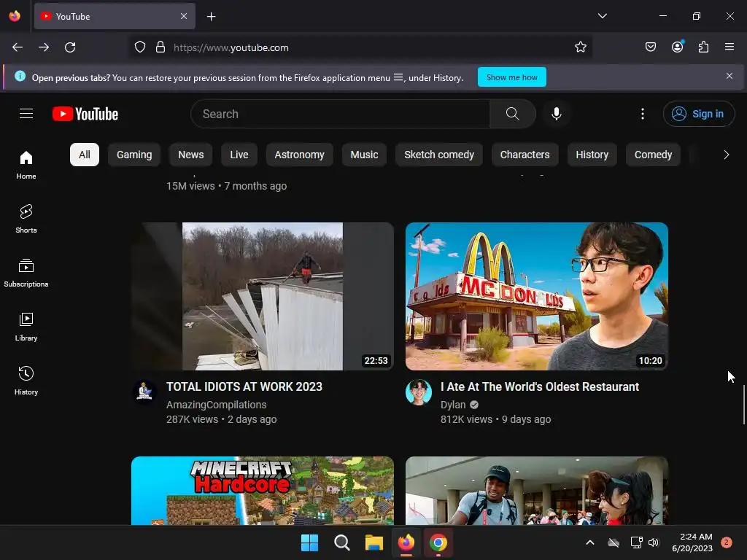View site security padlock info
Image resolution: width=747 pixels, height=560 pixels.
[160, 47]
